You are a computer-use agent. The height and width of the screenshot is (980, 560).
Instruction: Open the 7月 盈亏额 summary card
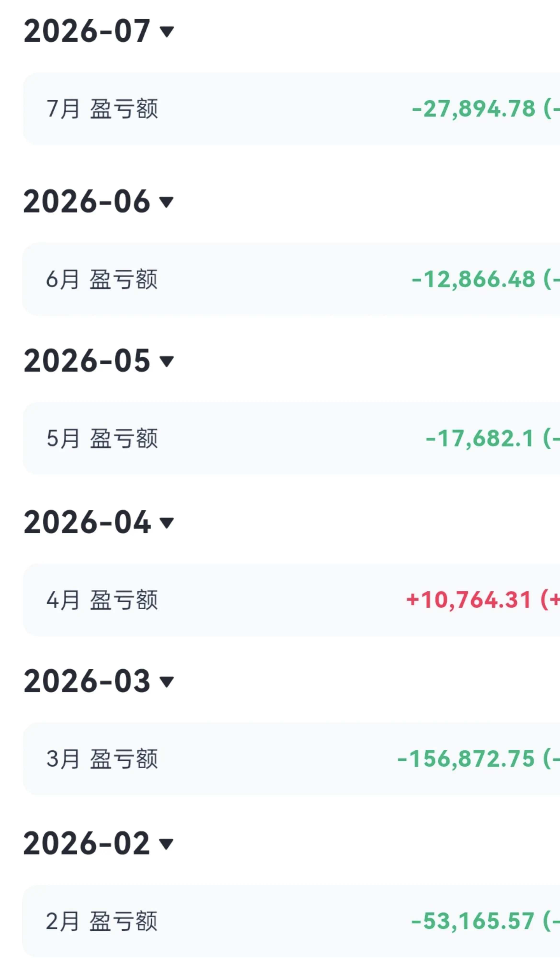(x=291, y=108)
